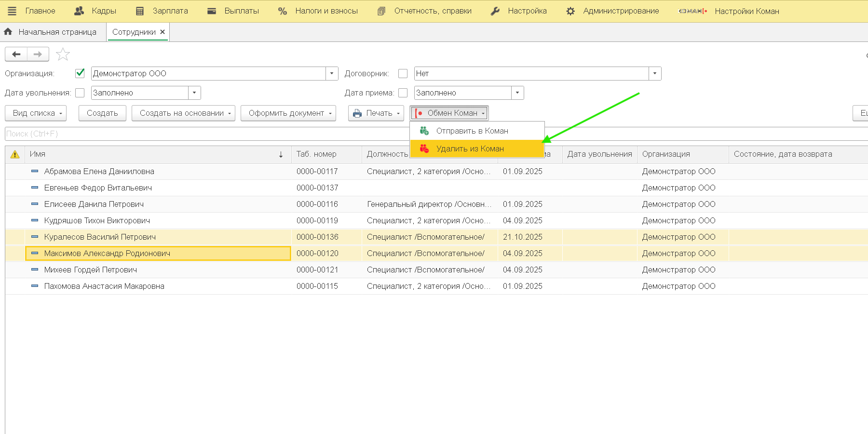Enable the Дата увольнения filter checkbox
The width and height of the screenshot is (868, 434).
[x=80, y=93]
